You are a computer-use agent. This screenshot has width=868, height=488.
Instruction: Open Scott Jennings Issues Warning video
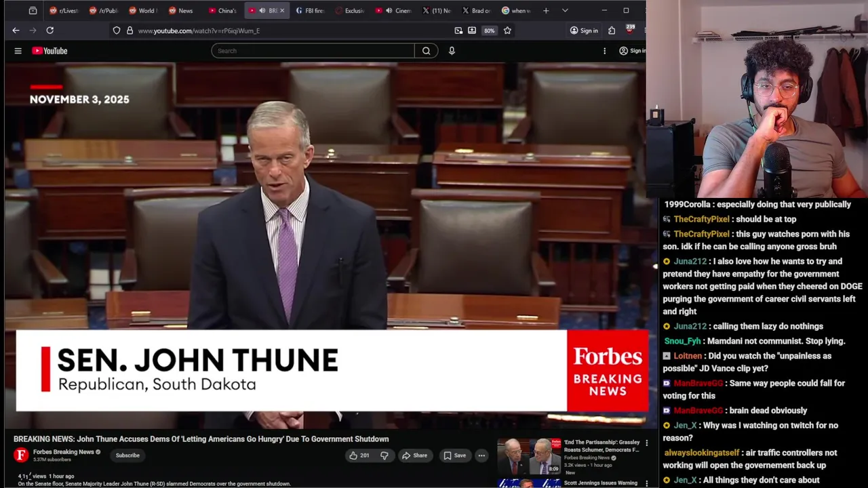coord(601,483)
